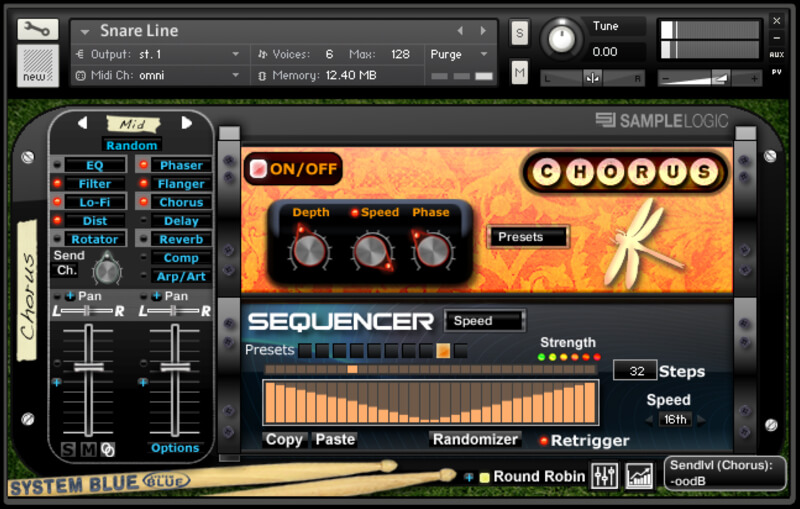Open the Arp/Art tab
Screen dimensions: 800x509
point(181,276)
